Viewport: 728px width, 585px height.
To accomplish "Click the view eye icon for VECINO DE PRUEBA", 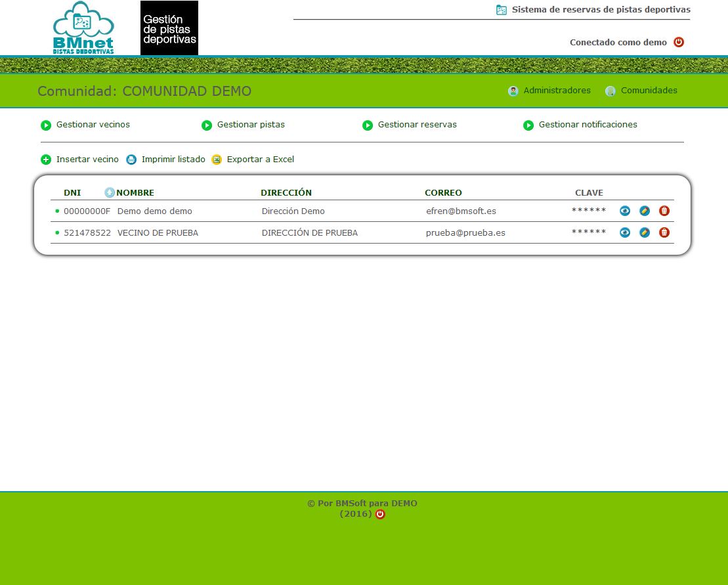I will [625, 232].
